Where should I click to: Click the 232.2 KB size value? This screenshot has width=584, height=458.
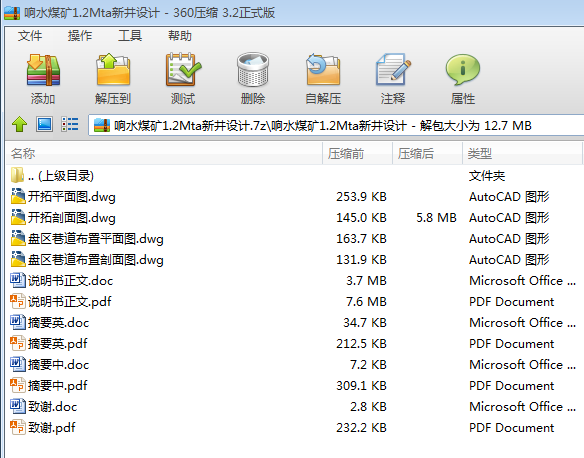point(361,427)
